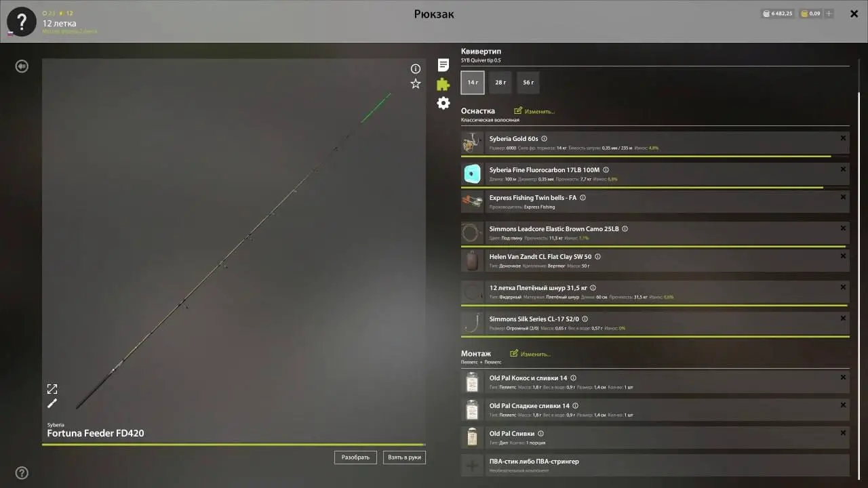Open the gear settings tab

[443, 103]
